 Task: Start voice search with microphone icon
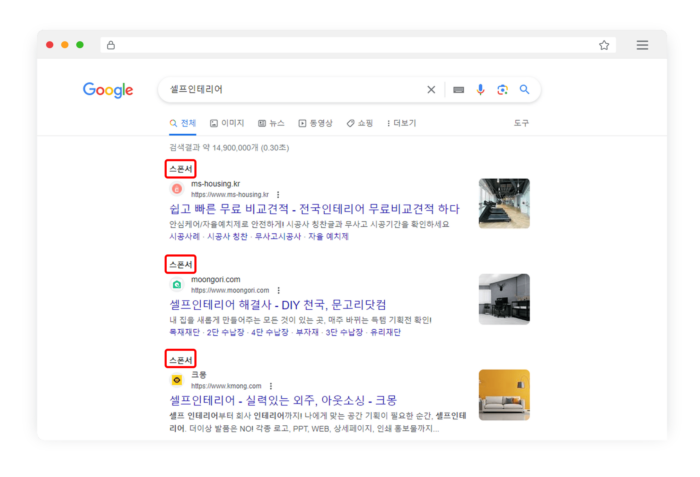[480, 90]
